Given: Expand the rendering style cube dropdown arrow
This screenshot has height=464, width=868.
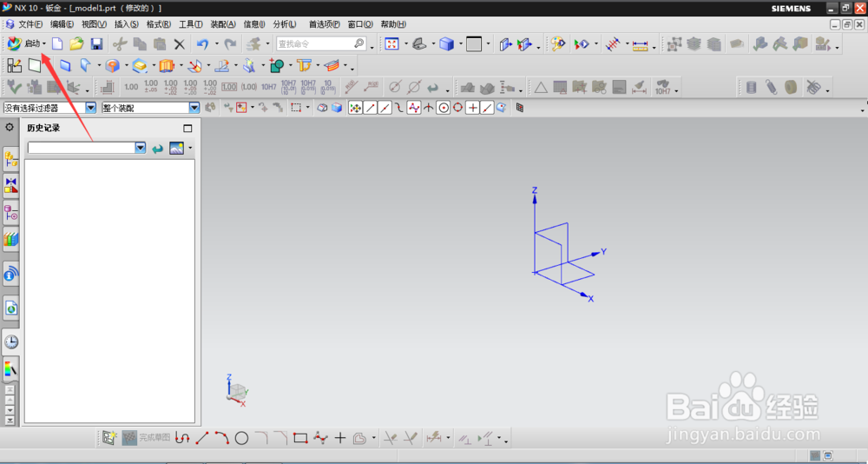Looking at the screenshot, I should 460,44.
